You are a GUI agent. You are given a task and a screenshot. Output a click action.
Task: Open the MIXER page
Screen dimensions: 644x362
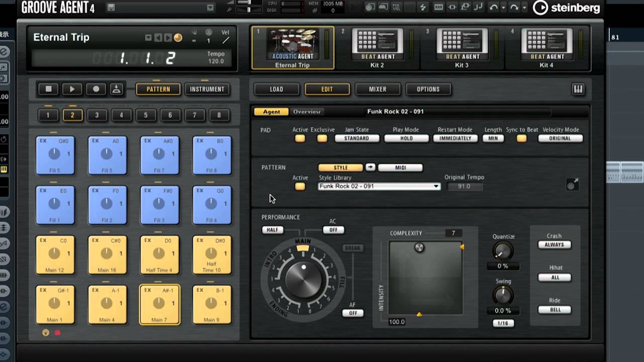377,89
